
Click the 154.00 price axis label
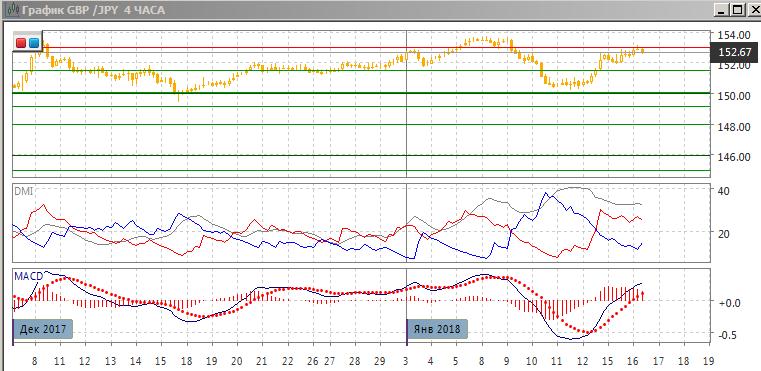click(x=734, y=35)
